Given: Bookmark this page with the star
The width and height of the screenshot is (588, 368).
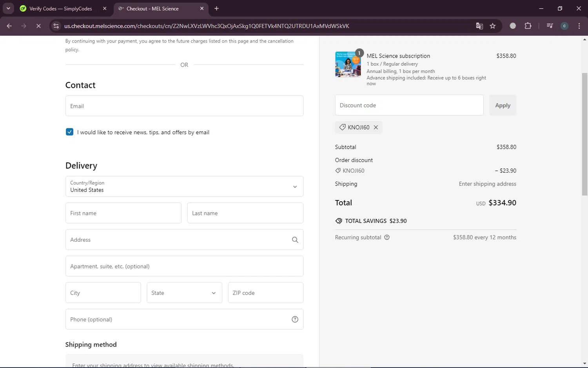Looking at the screenshot, I should pyautogui.click(x=493, y=26).
